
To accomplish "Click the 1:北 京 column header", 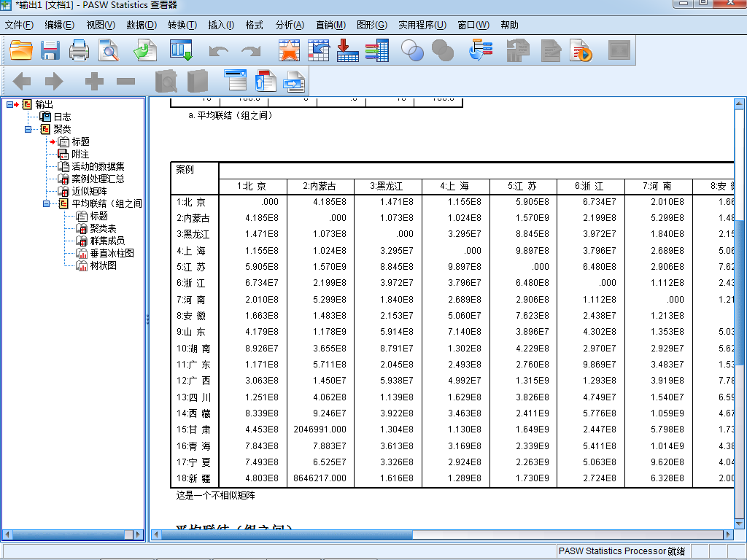I will click(x=252, y=186).
